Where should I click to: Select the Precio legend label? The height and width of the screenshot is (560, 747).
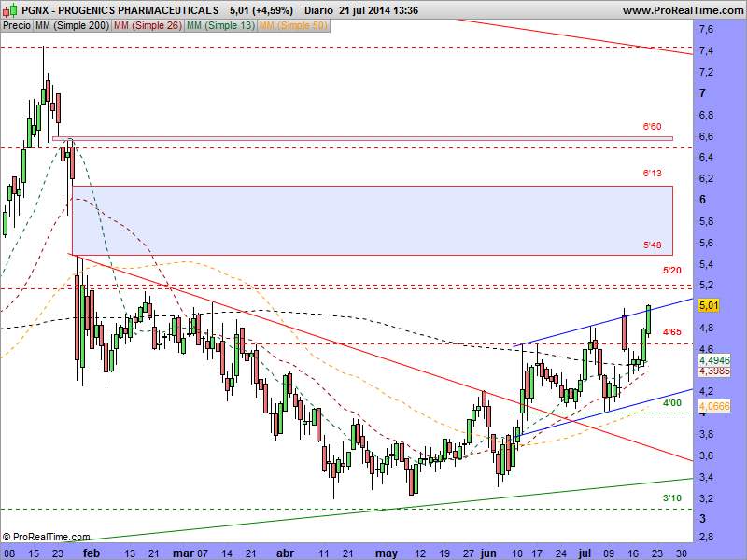17,26
